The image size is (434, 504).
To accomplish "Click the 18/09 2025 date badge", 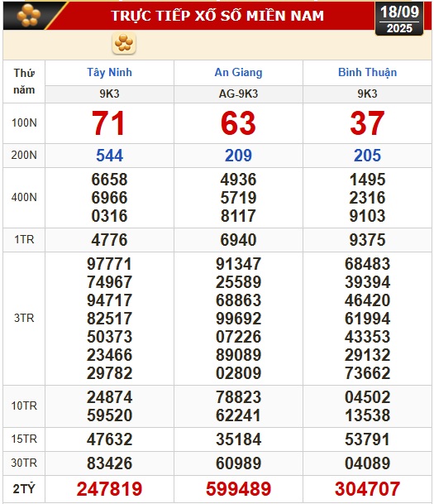I will click(399, 19).
